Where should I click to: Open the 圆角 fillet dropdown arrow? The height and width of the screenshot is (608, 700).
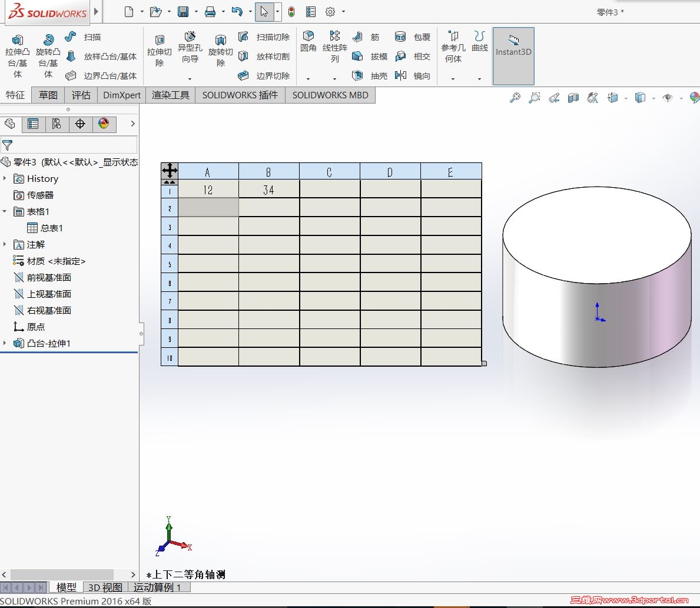coord(308,79)
